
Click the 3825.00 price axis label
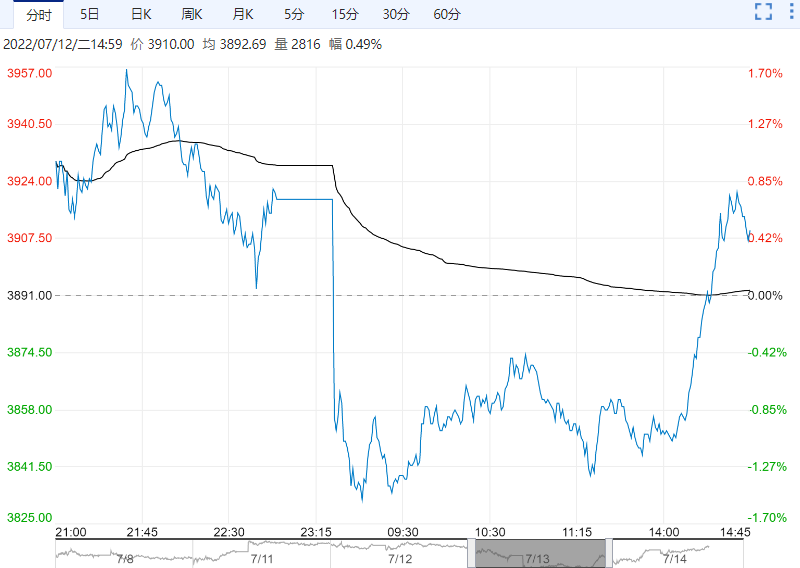(x=30, y=517)
